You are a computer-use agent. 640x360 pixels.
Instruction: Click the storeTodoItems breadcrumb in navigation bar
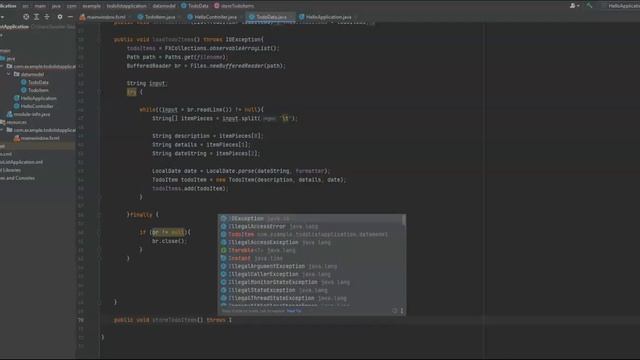click(234, 6)
